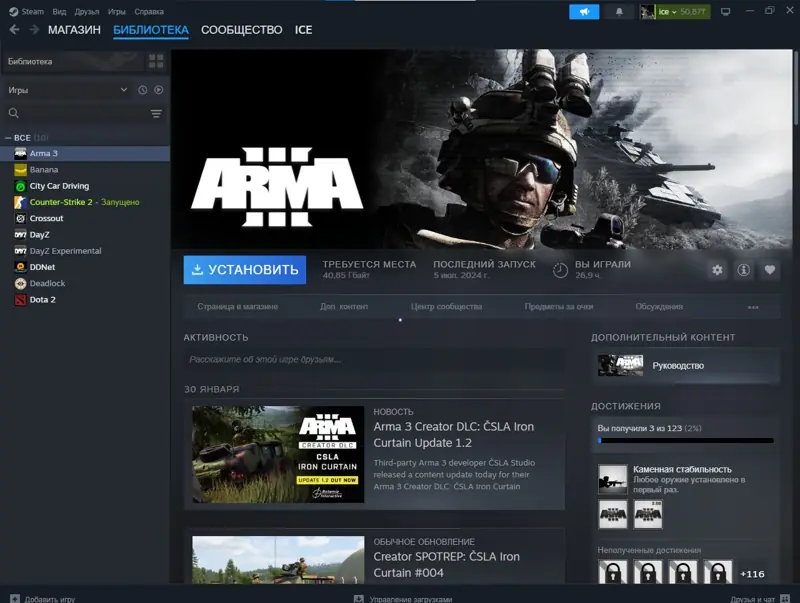Open Big Picture mode monitor icon
The height and width of the screenshot is (603, 800).
725,12
